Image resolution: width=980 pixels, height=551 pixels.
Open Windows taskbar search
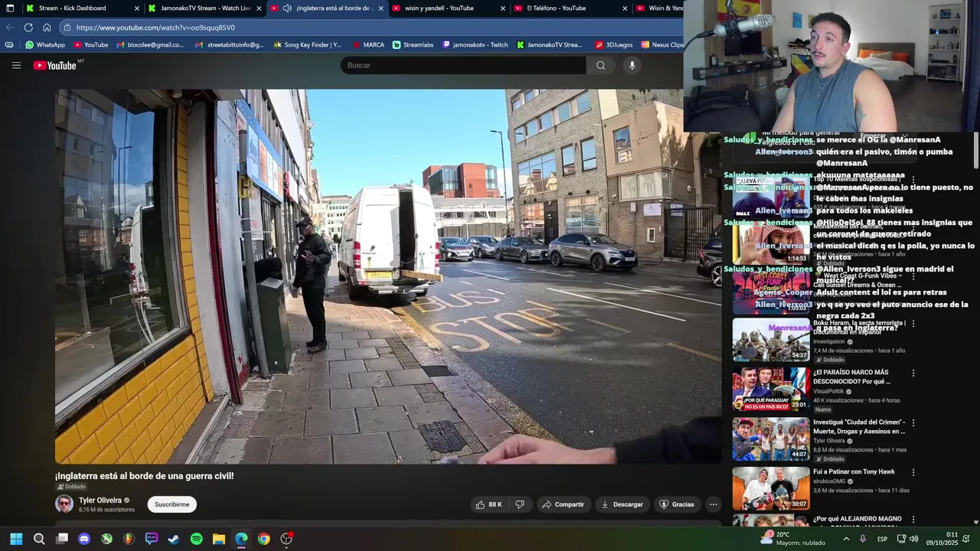(x=39, y=539)
